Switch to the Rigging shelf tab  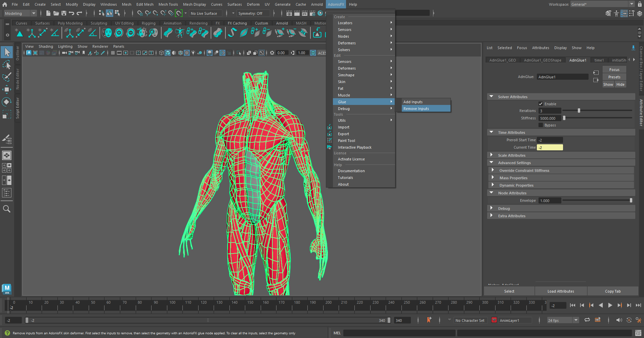point(148,23)
